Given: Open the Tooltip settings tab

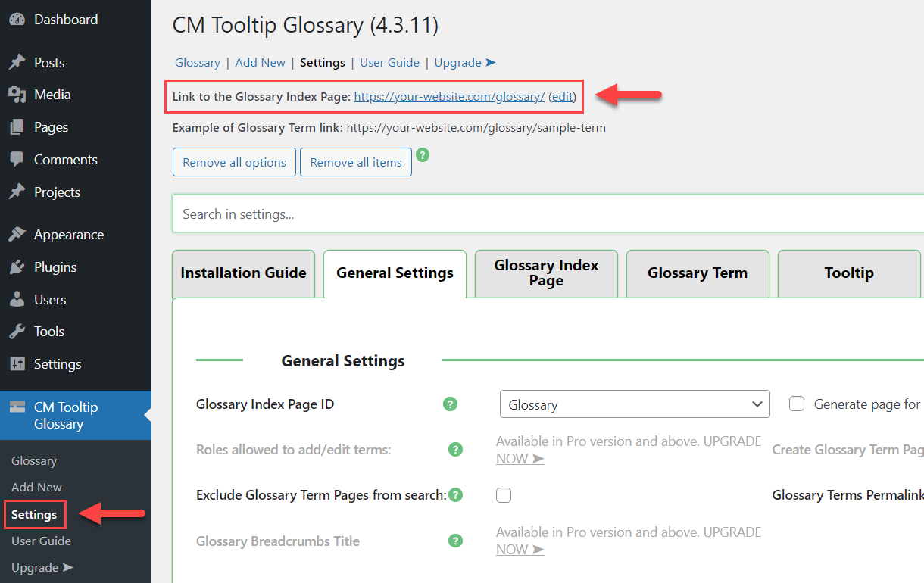Looking at the screenshot, I should (x=849, y=273).
